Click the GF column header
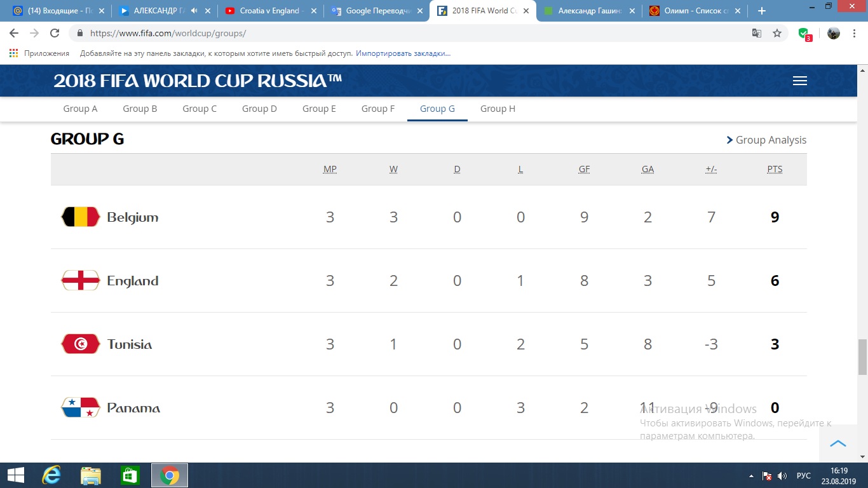Screen dimensions: 868x488 point(584,169)
